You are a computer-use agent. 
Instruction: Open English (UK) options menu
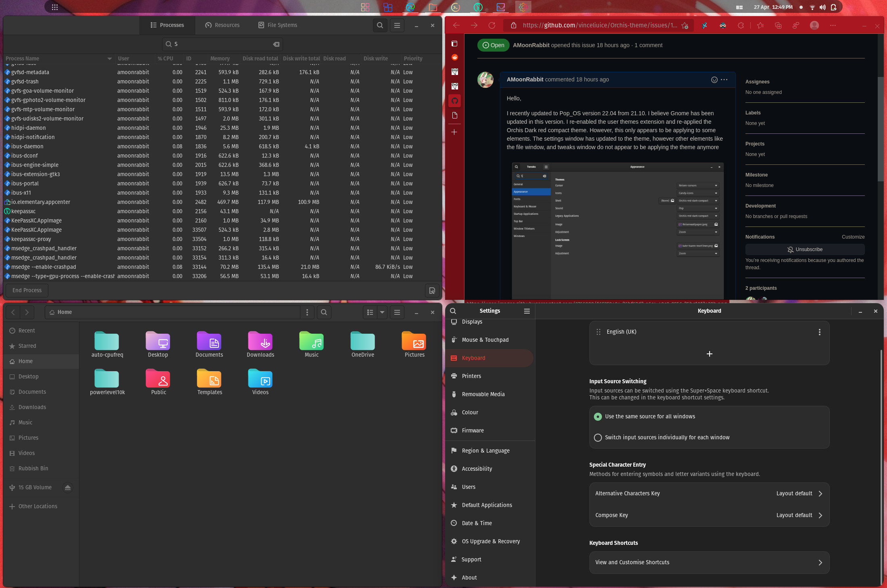point(819,332)
